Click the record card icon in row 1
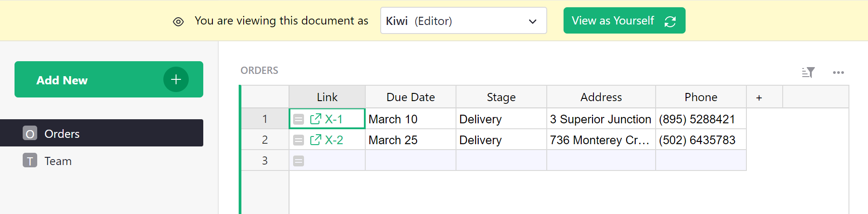 [299, 120]
